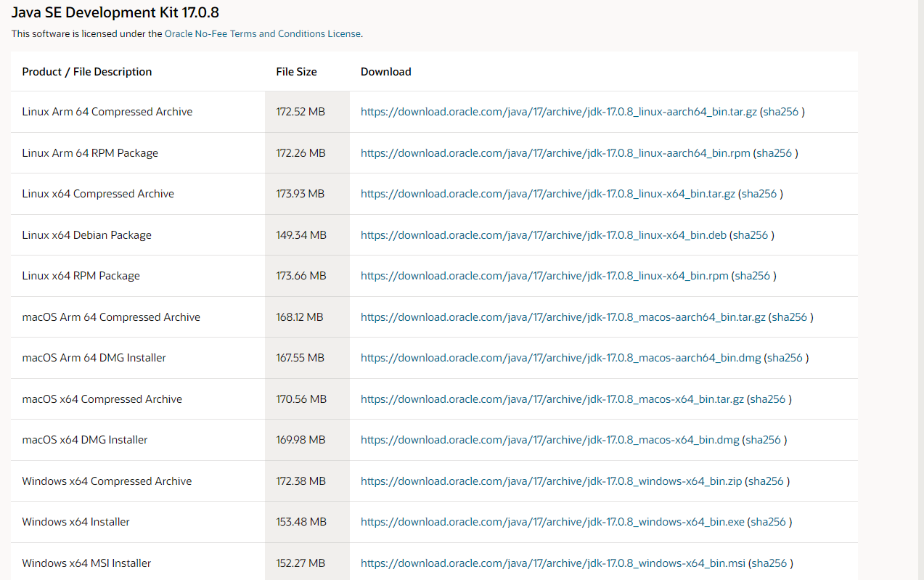Download jdk-17.0.8_windows-x64_bin.msi link
Screen dimensions: 924x580
pyautogui.click(x=553, y=563)
